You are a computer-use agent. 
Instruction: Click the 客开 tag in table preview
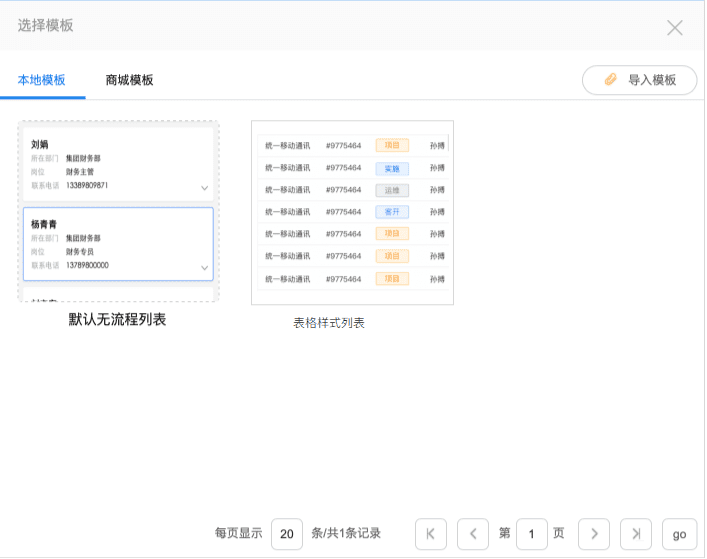point(392,212)
